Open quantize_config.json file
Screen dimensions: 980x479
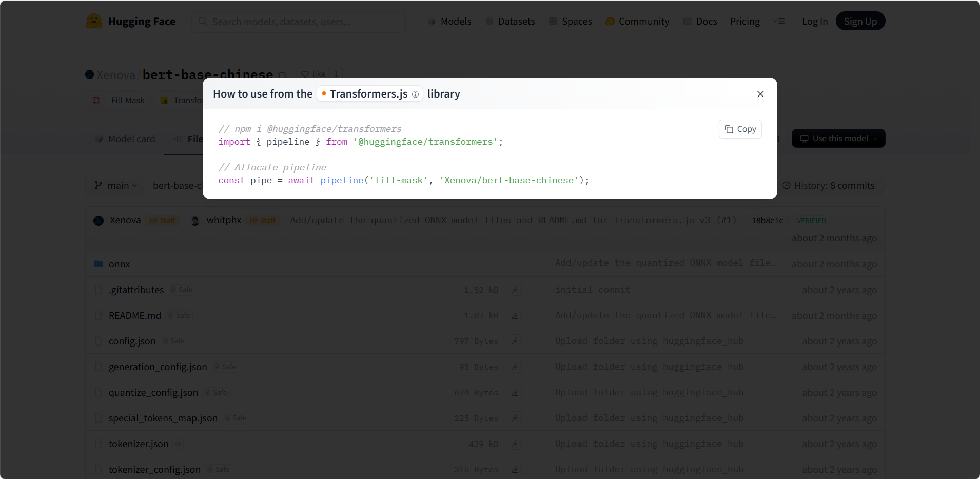coord(153,393)
